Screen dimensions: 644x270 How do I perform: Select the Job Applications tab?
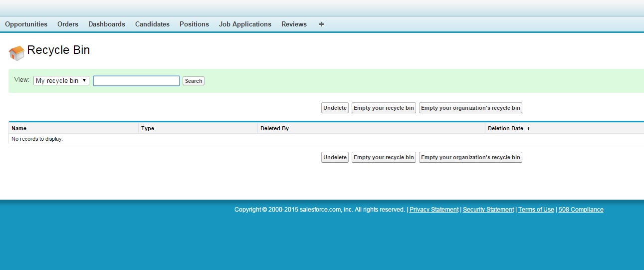245,24
